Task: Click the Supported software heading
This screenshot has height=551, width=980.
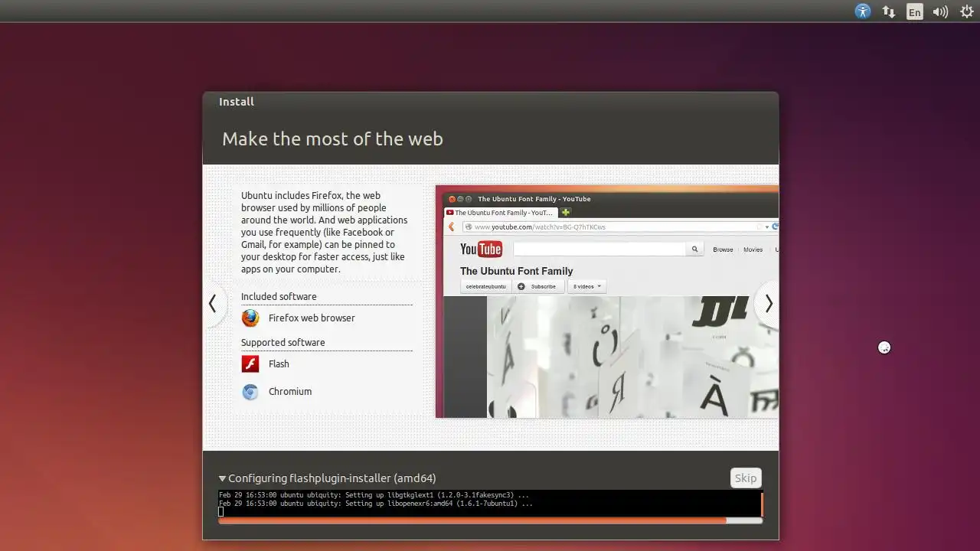Action: pyautogui.click(x=283, y=342)
